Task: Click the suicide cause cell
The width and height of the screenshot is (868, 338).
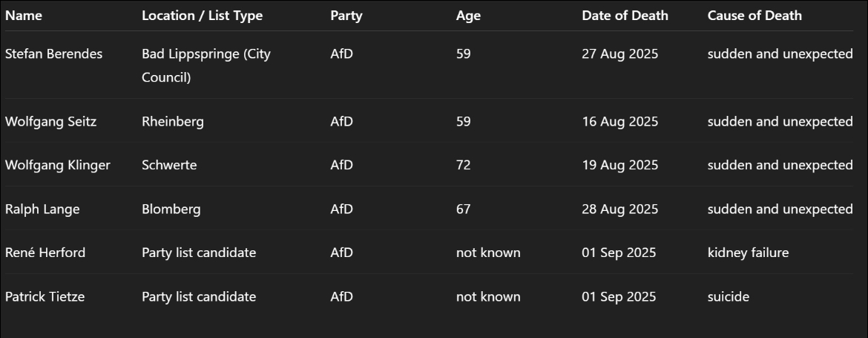Action: click(728, 297)
